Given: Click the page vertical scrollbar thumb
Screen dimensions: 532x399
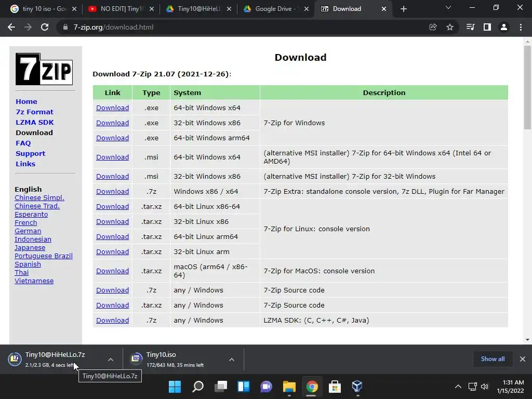Looking at the screenshot, I should pyautogui.click(x=527, y=87).
